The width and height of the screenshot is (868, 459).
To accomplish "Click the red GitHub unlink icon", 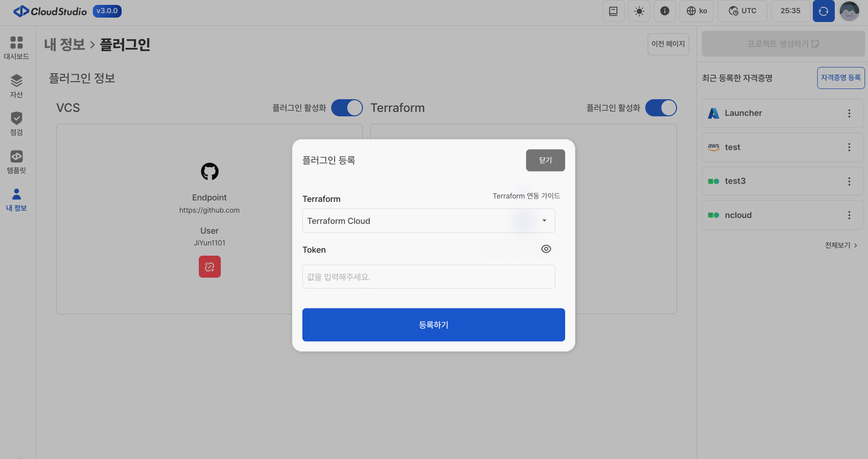I will tap(210, 267).
